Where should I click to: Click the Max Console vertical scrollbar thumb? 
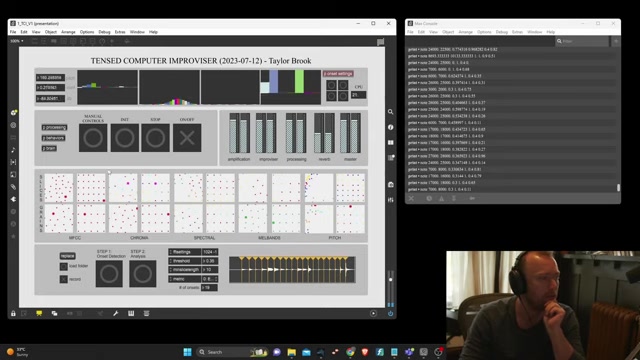pos(618,187)
